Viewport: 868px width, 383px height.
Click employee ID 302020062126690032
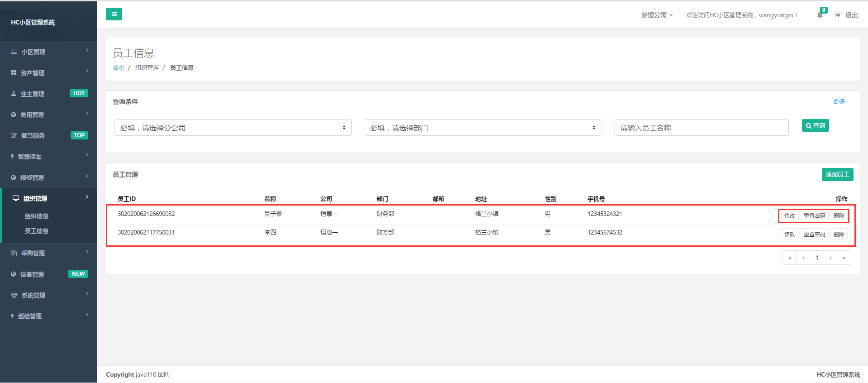pos(146,214)
